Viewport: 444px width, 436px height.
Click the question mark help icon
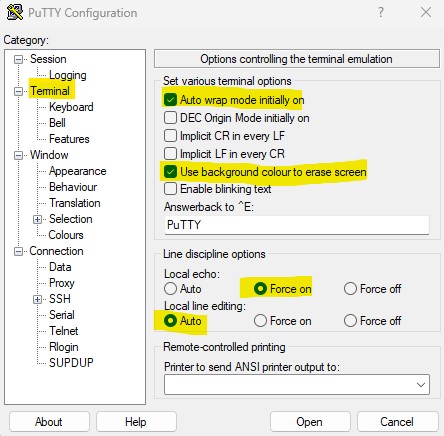pyautogui.click(x=380, y=12)
